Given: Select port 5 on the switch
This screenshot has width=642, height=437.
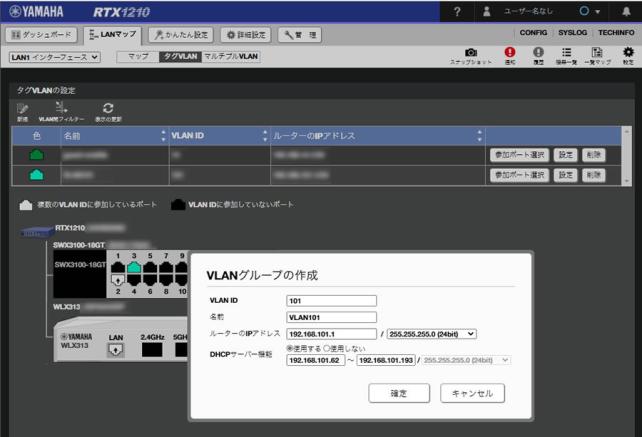Looking at the screenshot, I should tap(150, 268).
